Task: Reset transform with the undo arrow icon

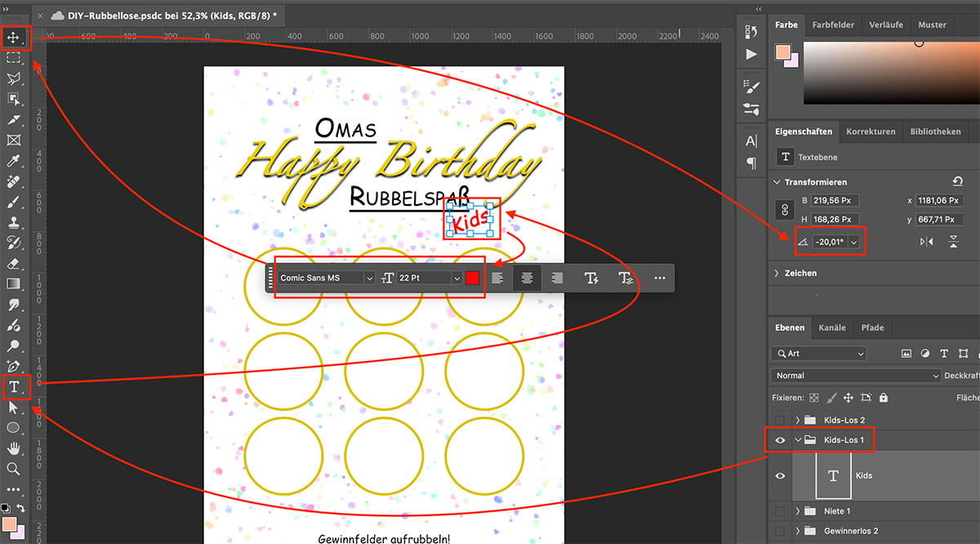Action: tap(957, 181)
